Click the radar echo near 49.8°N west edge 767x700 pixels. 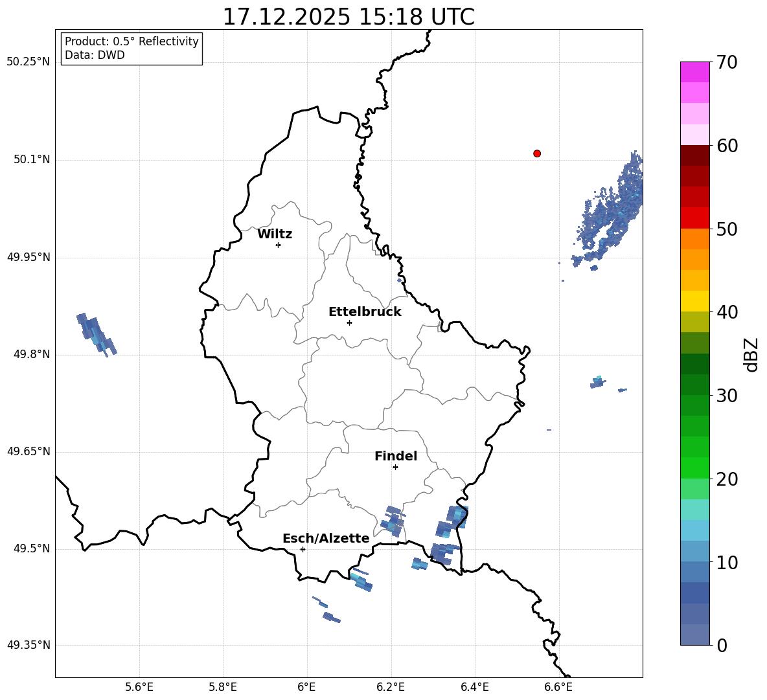point(97,334)
